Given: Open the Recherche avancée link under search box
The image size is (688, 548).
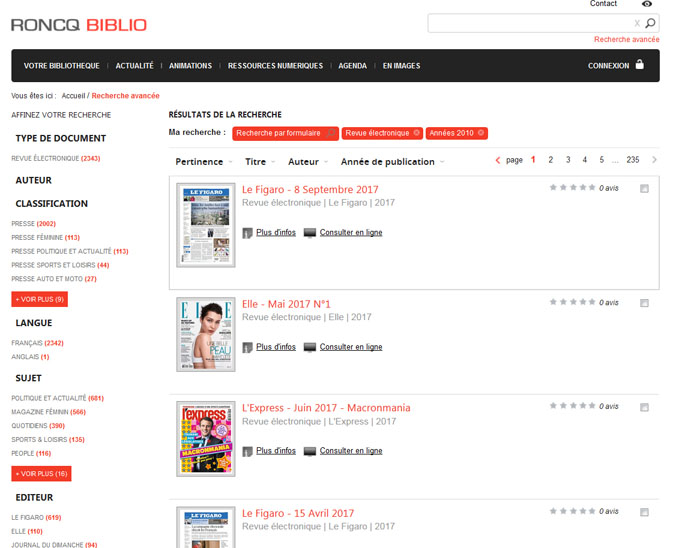Looking at the screenshot, I should point(627,39).
